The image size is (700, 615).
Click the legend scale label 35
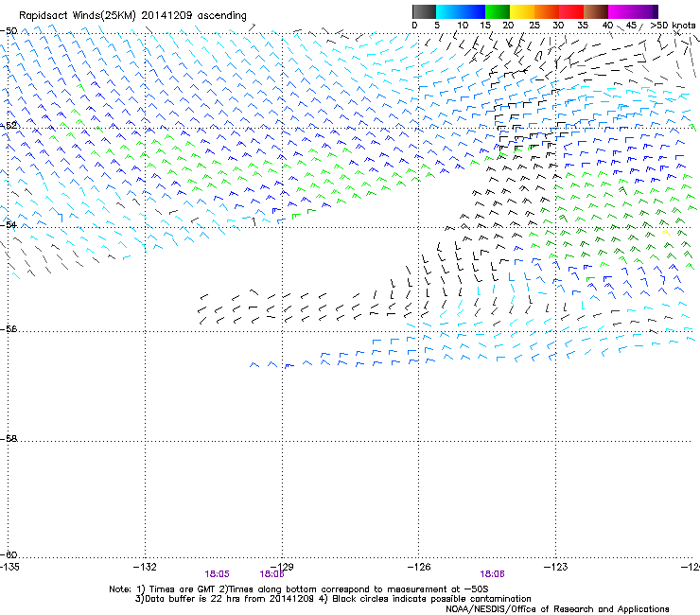(583, 26)
